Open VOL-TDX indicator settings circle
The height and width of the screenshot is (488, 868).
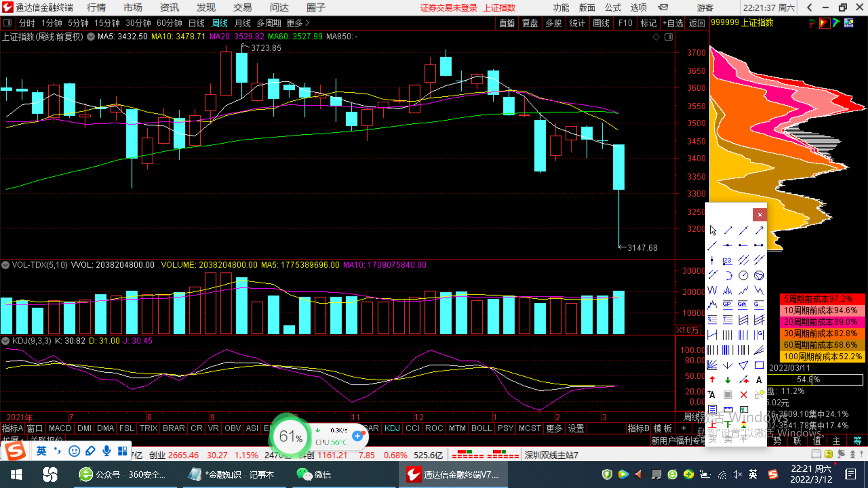point(5,265)
